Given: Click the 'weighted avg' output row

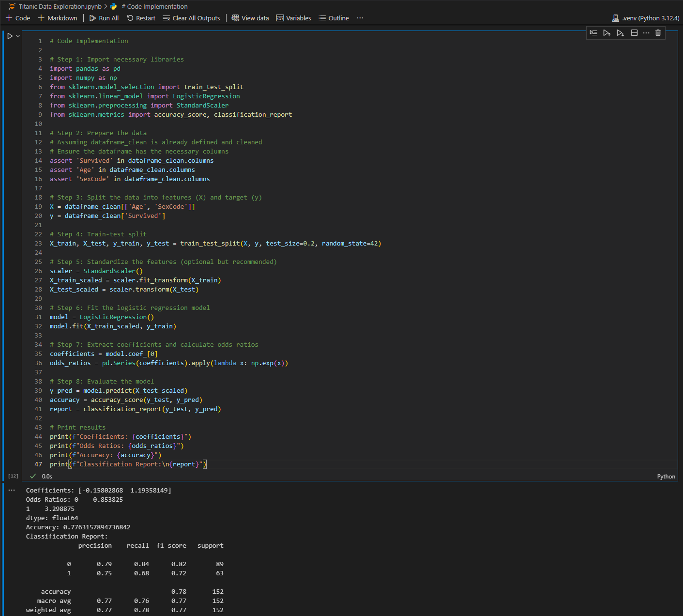Looking at the screenshot, I should [x=125, y=610].
